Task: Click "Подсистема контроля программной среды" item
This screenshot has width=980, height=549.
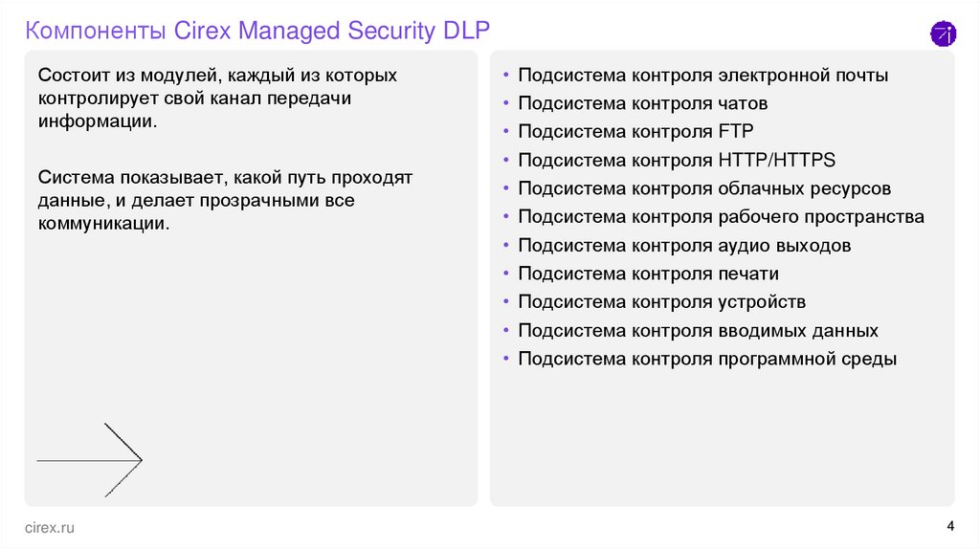Action: coord(707,360)
